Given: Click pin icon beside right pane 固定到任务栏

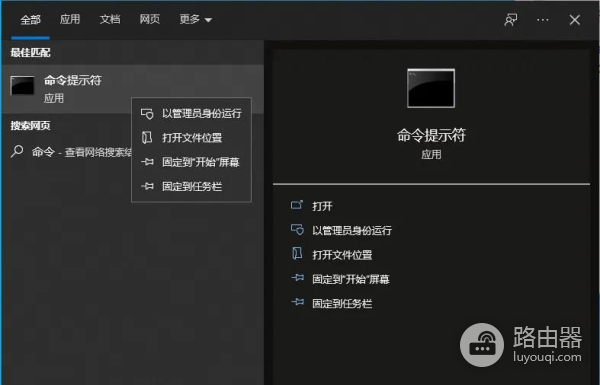Looking at the screenshot, I should 298,302.
